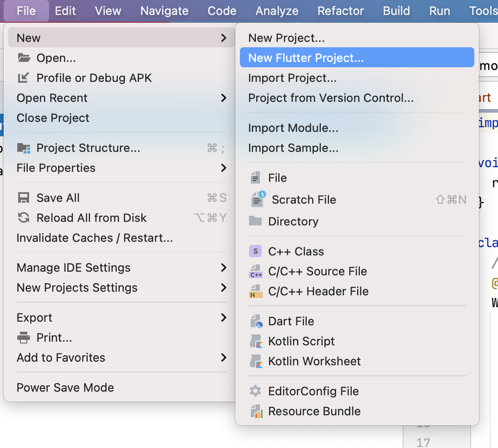The width and height of the screenshot is (498, 448).
Task: Choose the Dart File label
Action: [x=291, y=321]
